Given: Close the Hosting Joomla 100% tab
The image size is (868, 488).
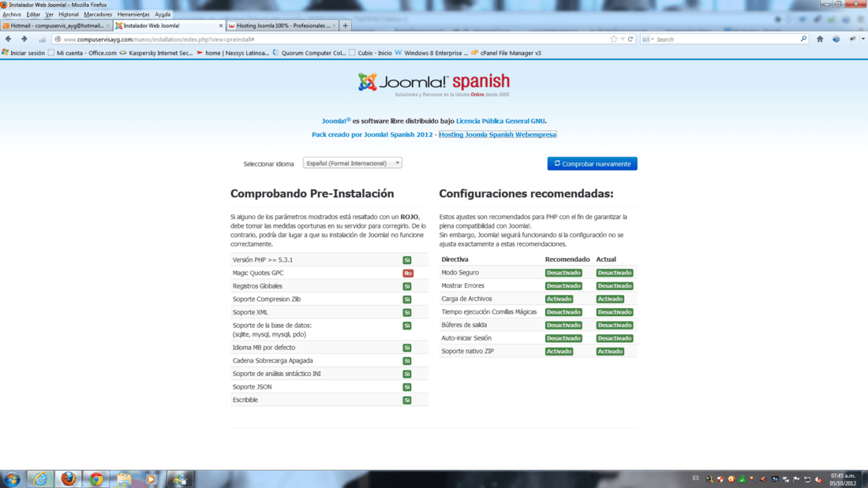Looking at the screenshot, I should 334,25.
